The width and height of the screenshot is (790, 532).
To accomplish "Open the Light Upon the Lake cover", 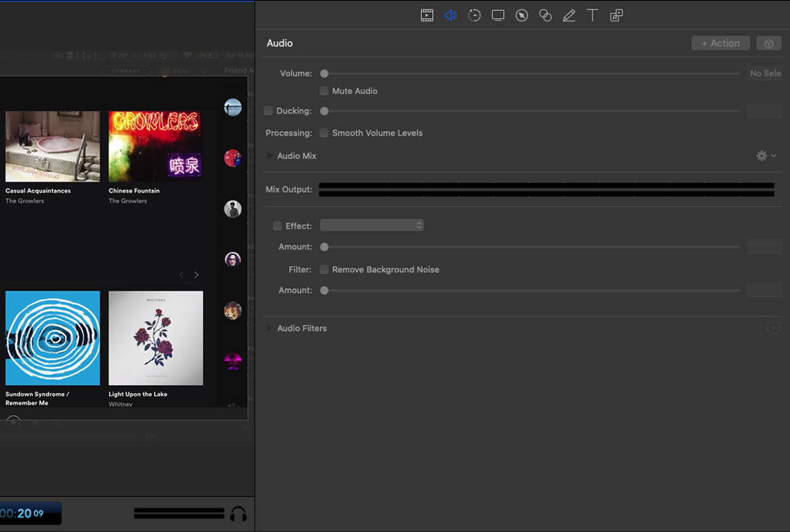I will click(156, 338).
